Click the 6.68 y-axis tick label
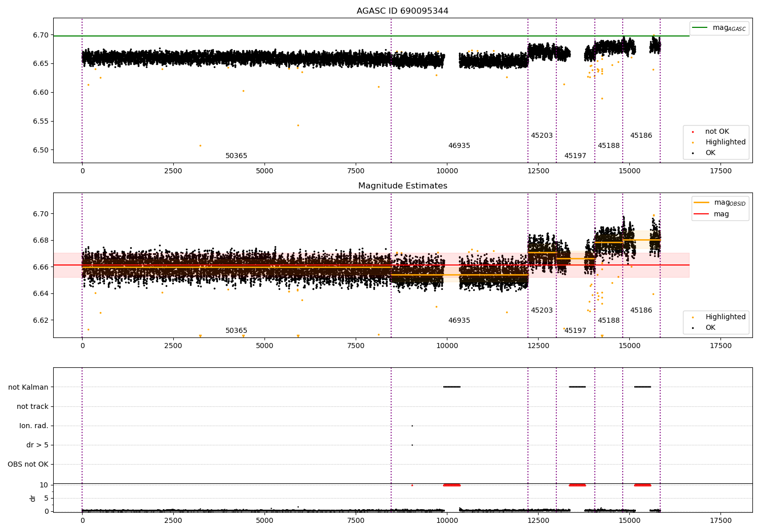 (41, 240)
